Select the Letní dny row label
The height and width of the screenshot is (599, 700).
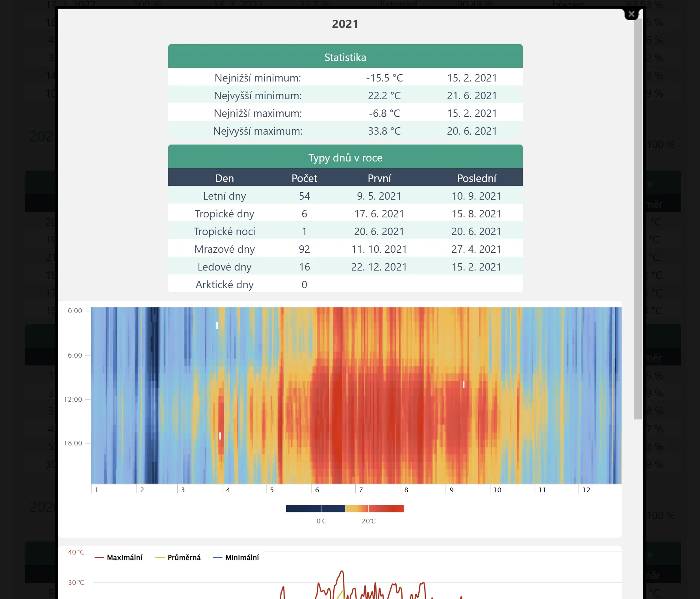[224, 196]
